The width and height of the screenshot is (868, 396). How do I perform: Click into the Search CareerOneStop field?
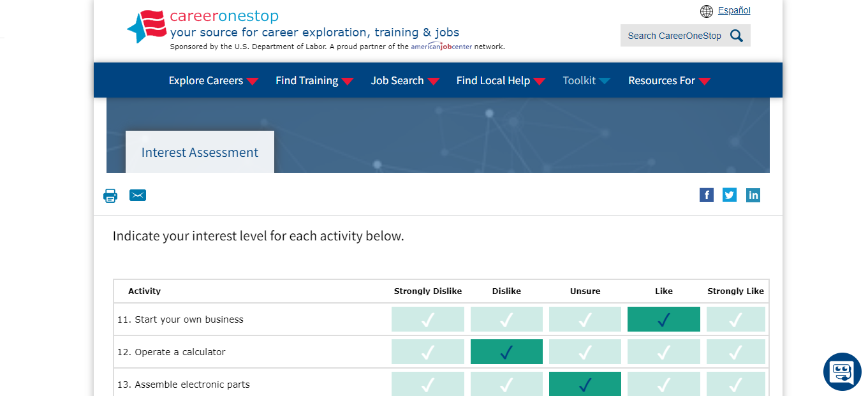pos(673,36)
